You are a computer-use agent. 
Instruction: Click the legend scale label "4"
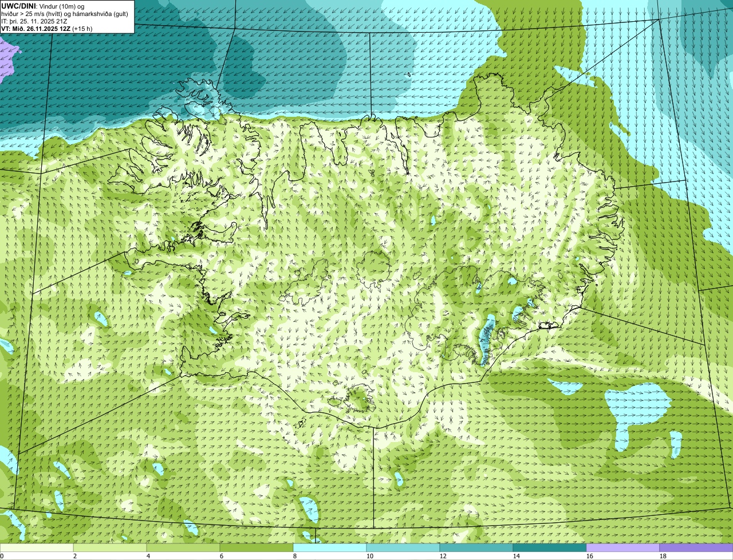(148, 556)
